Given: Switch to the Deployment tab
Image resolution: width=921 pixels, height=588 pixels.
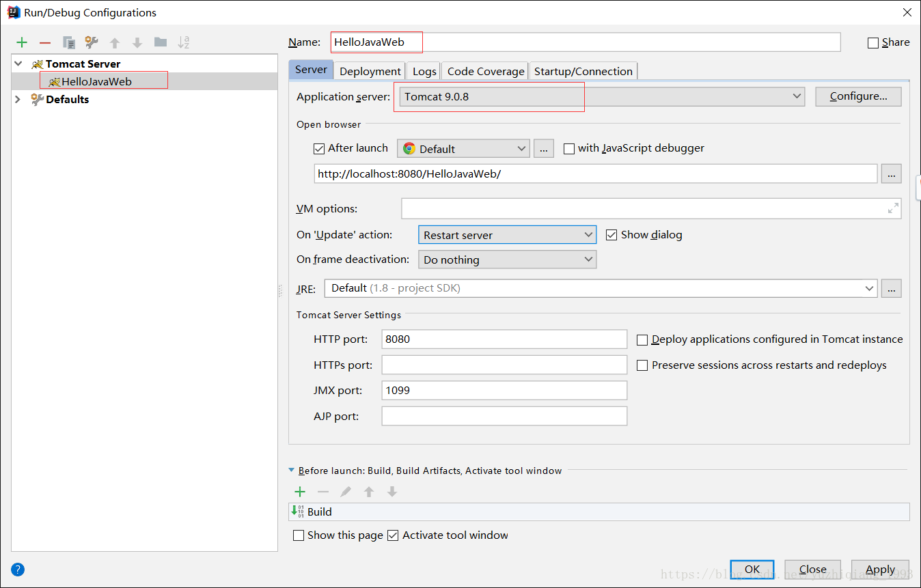Looking at the screenshot, I should point(370,71).
